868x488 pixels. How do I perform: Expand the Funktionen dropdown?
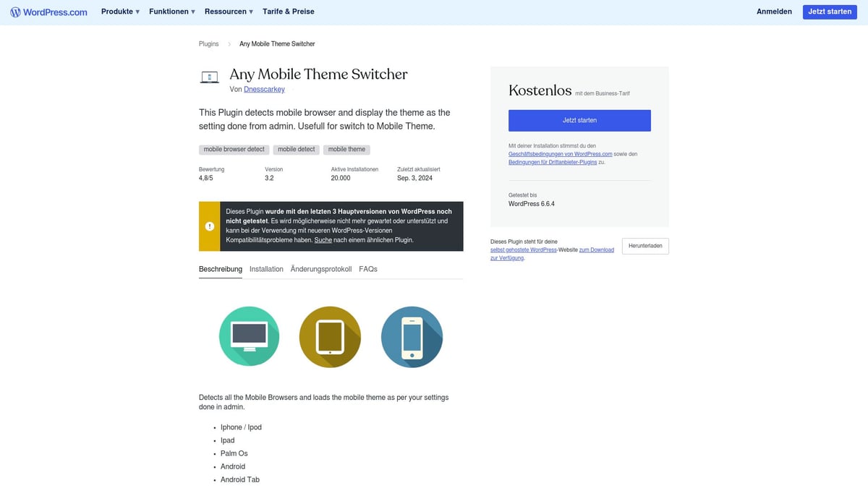click(171, 11)
